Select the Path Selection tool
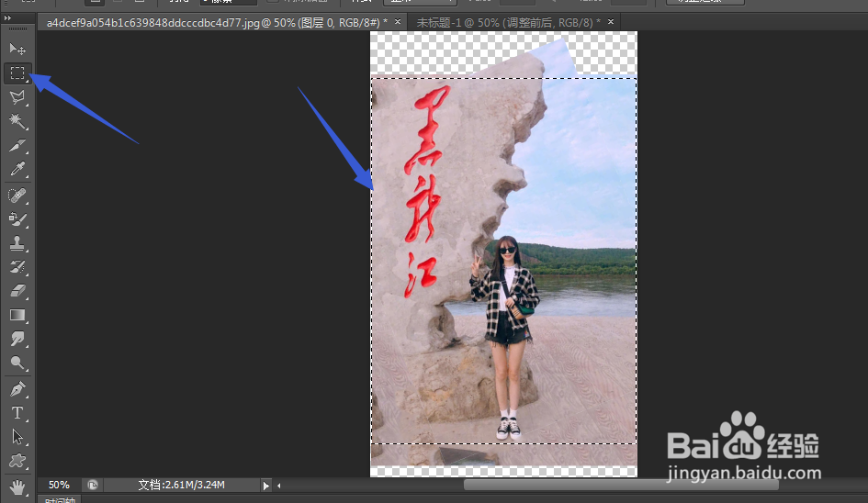The height and width of the screenshot is (503, 868). [17, 437]
